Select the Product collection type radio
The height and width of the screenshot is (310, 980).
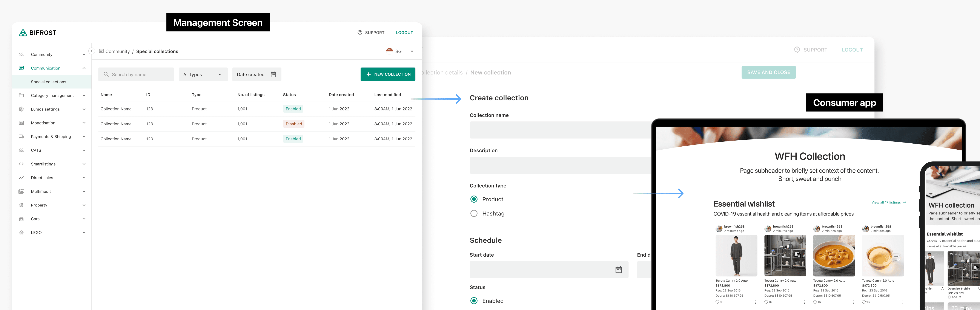(x=474, y=199)
